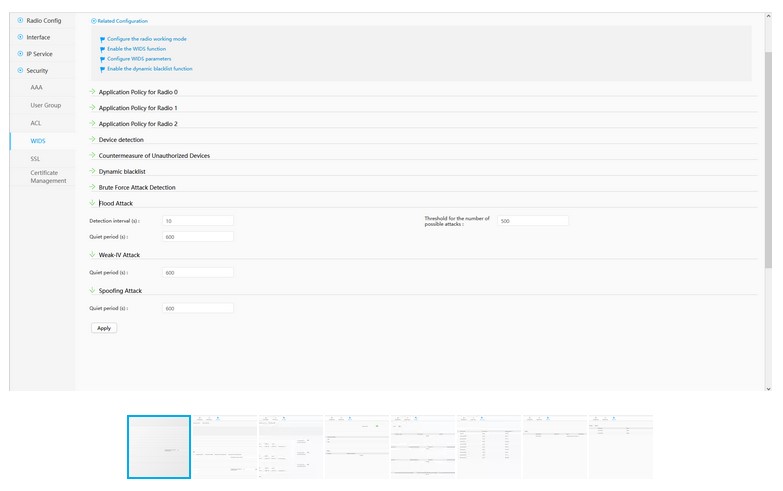The width and height of the screenshot is (783, 491).
Task: Click flag icon beside Configure WIDS parameters
Action: (102, 59)
